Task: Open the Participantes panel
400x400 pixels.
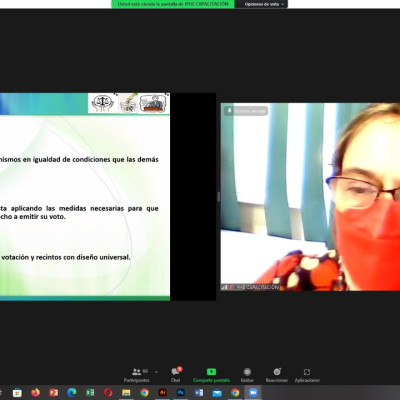Action: (x=137, y=375)
